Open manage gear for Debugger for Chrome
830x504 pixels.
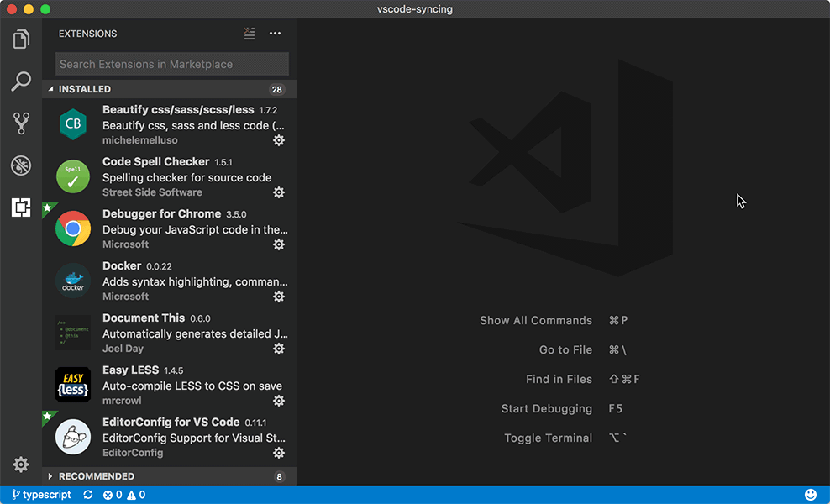pyautogui.click(x=279, y=244)
